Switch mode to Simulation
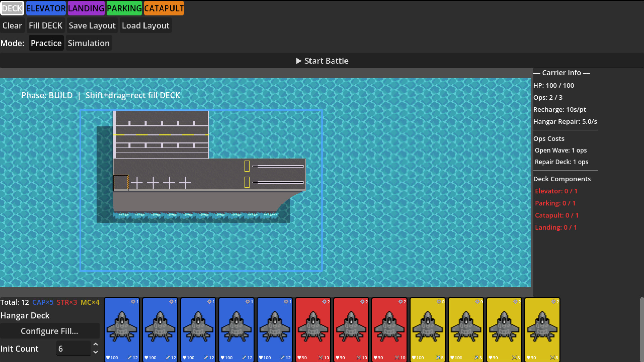The height and width of the screenshot is (362, 644). coord(89,43)
